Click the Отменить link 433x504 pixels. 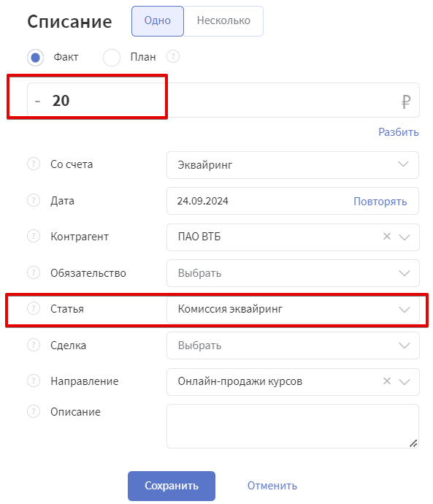[272, 486]
